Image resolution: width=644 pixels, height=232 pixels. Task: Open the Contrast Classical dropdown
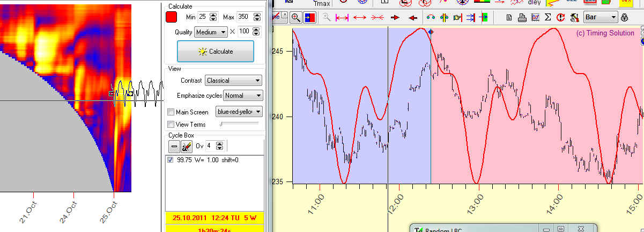[x=233, y=81]
